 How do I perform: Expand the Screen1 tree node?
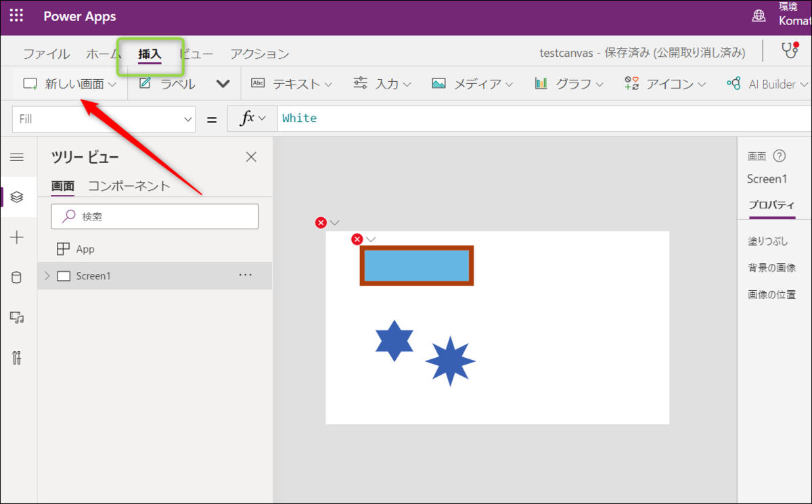click(x=47, y=276)
